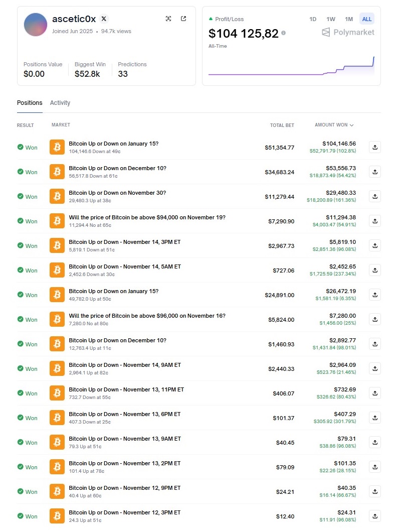Click Bitcoin icon for November 14, 5AM market
Image resolution: width=398 pixels, height=532 pixels.
pos(57,271)
